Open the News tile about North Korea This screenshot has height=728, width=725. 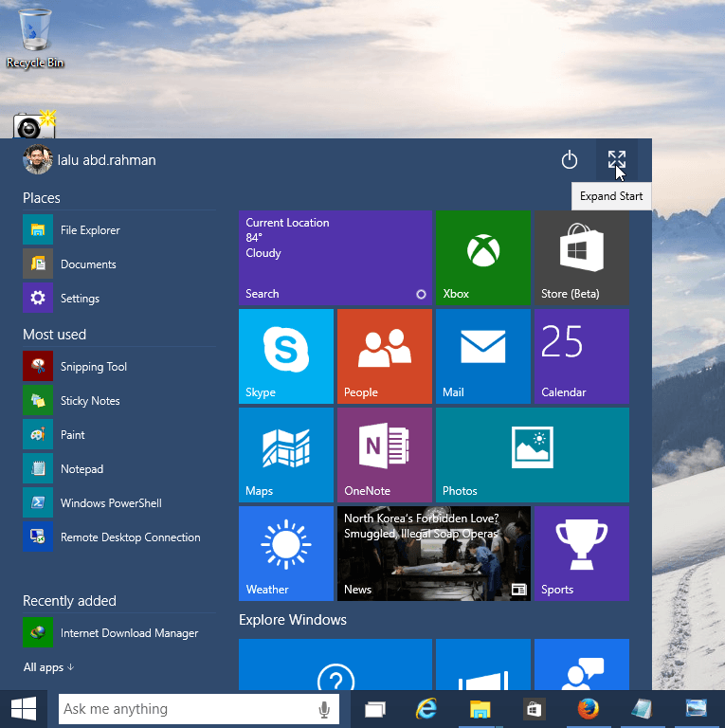point(434,554)
